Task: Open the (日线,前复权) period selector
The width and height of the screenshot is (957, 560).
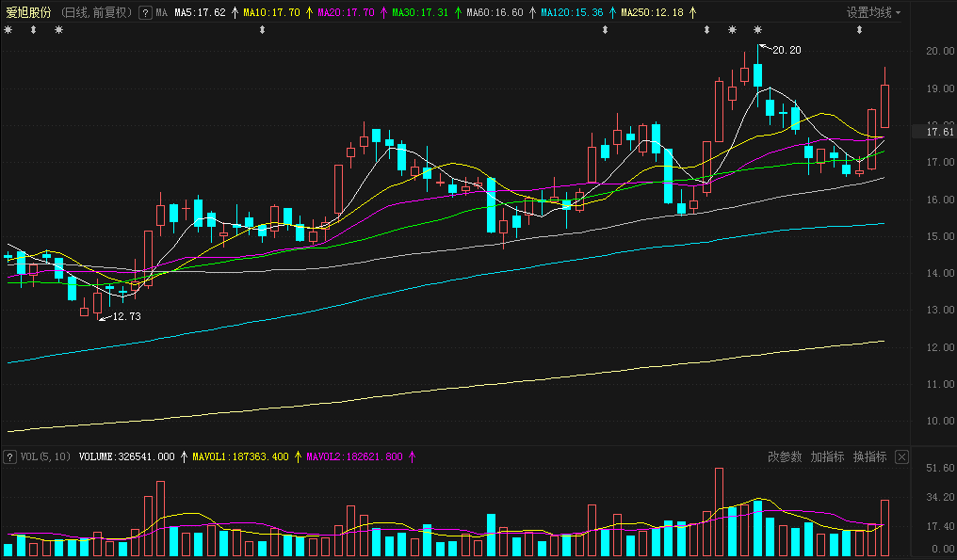Action: coord(97,13)
